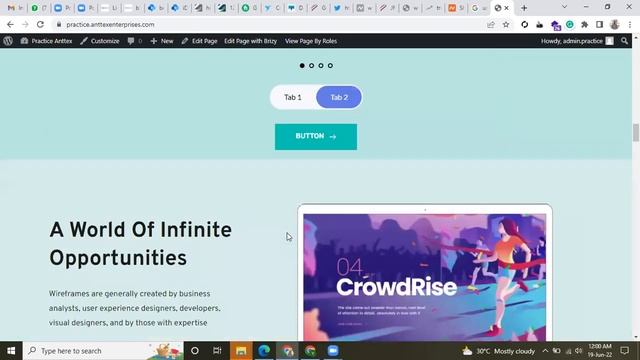Open the Customize link in admin bar

pos(100,41)
